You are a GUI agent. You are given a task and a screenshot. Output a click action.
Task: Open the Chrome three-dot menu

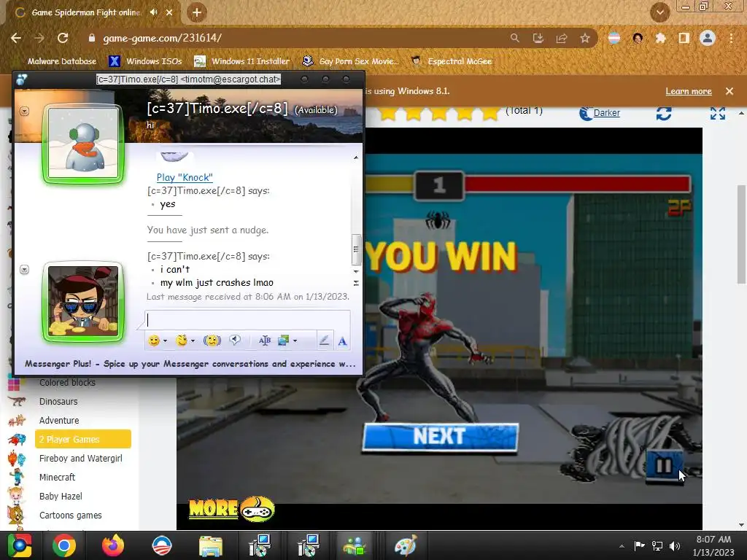tap(731, 38)
